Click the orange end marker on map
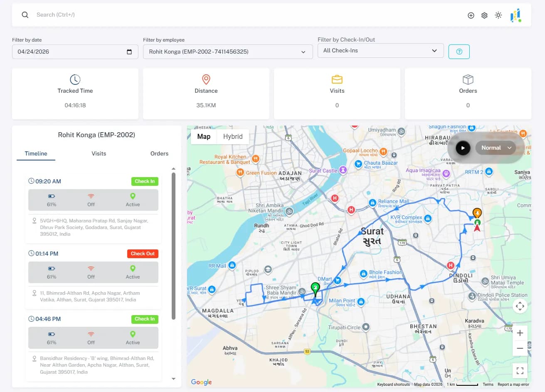The height and width of the screenshot is (392, 545). click(477, 213)
